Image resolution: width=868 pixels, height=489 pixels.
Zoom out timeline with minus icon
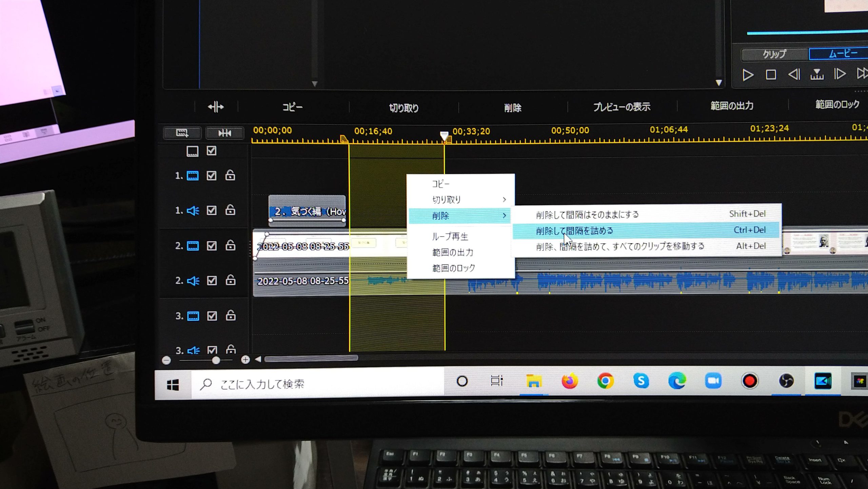coord(166,360)
